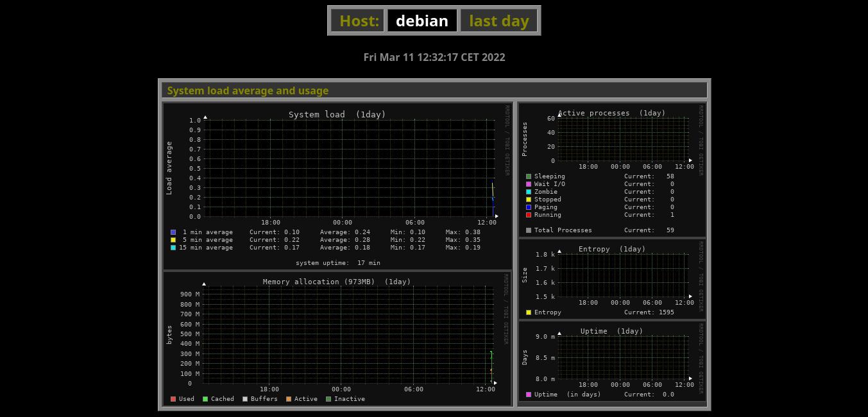Click the dark green Inactive swatch
The height and width of the screenshot is (417, 868).
pyautogui.click(x=328, y=399)
